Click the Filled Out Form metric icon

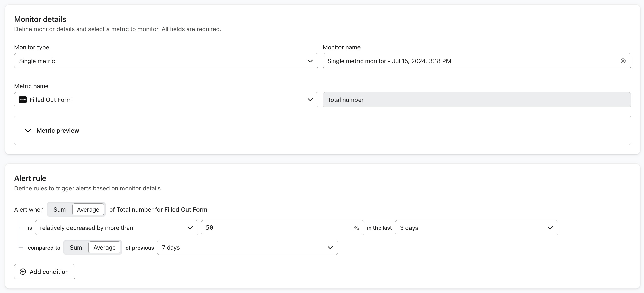[x=23, y=100]
